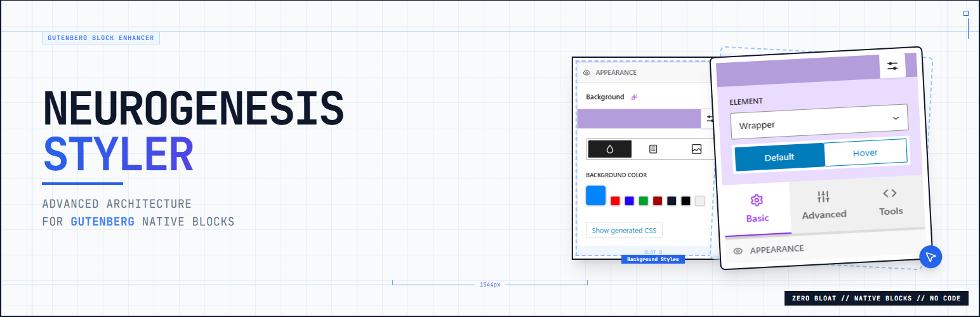Screen dimensions: 980x317
Task: Open the Wrapper element dropdown
Action: click(x=819, y=121)
